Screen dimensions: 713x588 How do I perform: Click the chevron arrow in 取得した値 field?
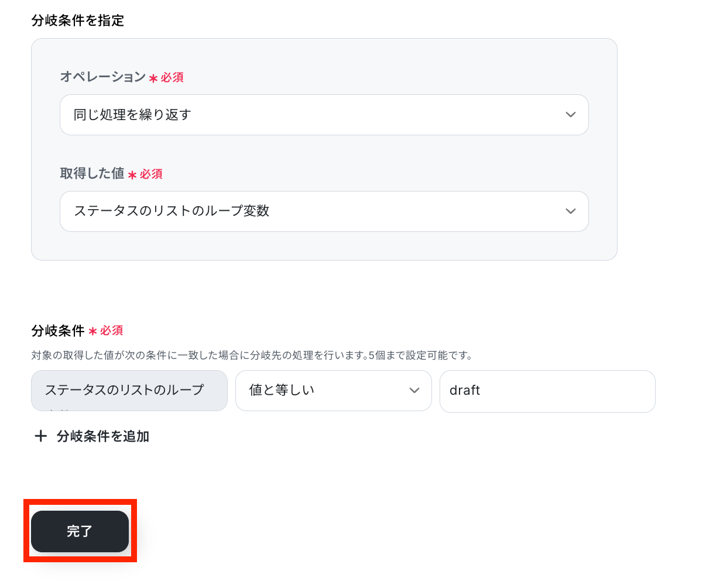coord(571,211)
